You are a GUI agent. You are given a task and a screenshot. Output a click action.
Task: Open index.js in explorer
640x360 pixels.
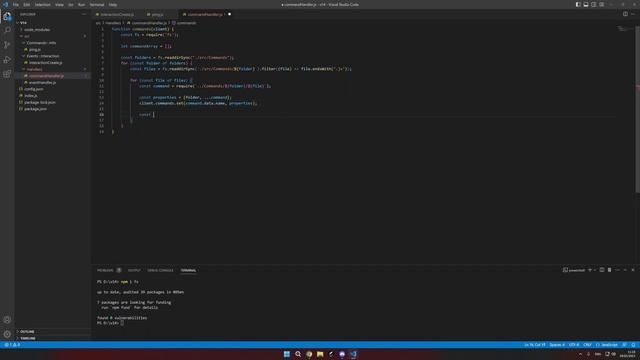pyautogui.click(x=31, y=96)
